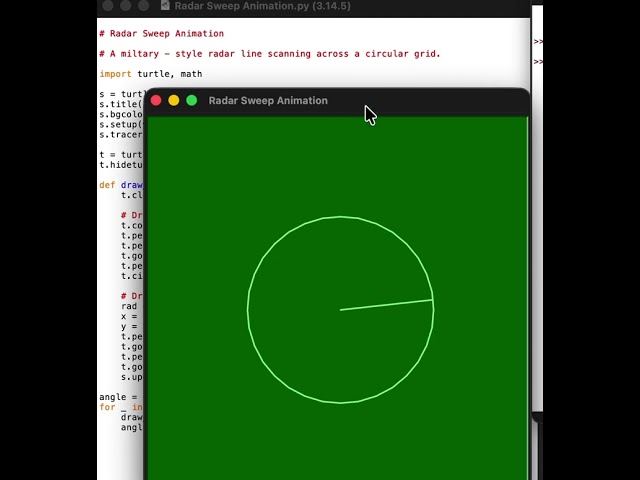Image resolution: width=640 pixels, height=480 pixels.
Task: Click the 's.title(' line in the editor
Action: (121, 104)
